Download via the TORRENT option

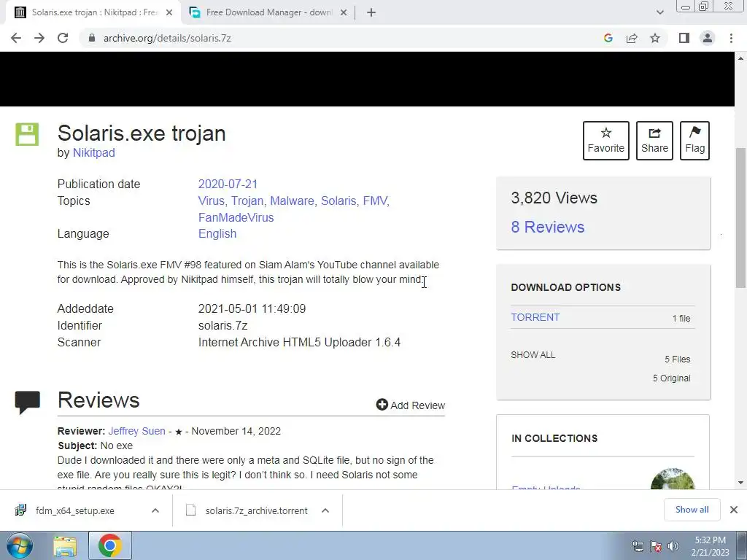[x=535, y=318]
